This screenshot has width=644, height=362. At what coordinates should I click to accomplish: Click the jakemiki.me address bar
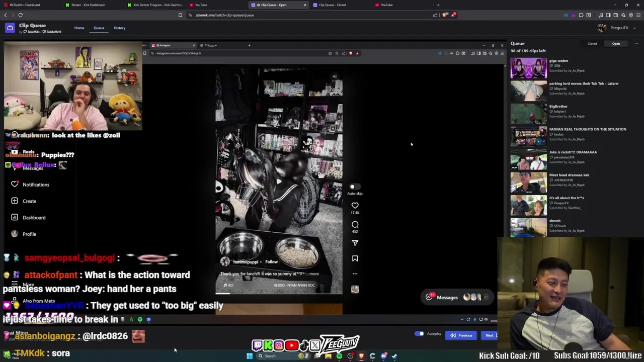[312, 15]
